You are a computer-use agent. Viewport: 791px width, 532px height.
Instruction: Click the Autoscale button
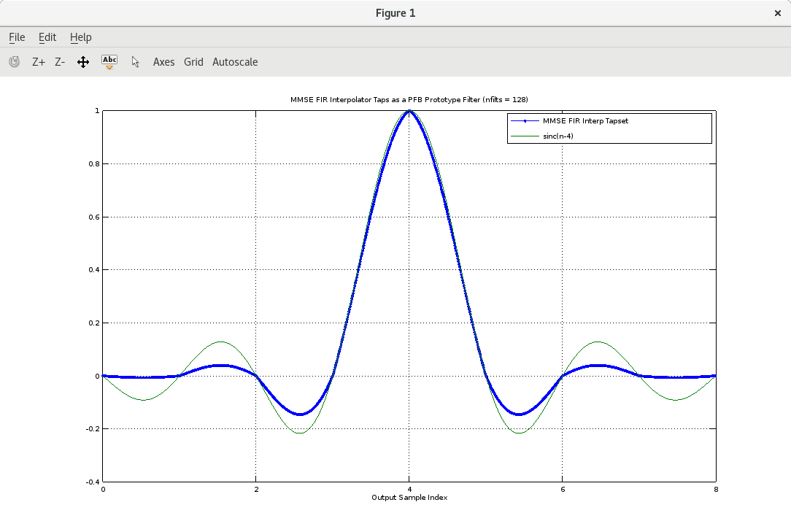(x=235, y=62)
